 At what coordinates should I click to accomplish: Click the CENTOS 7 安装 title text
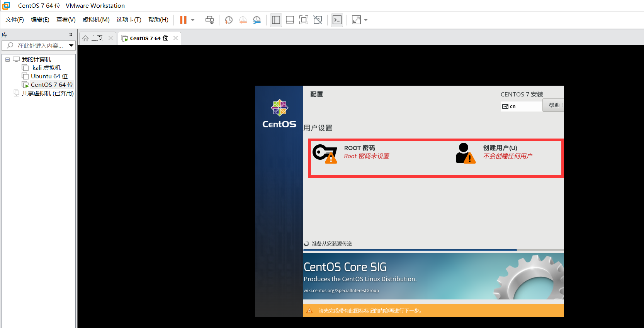tap(522, 95)
